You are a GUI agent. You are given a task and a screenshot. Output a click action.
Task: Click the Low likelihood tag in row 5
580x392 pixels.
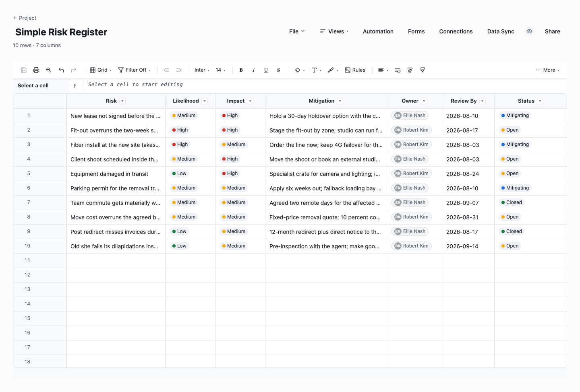pyautogui.click(x=179, y=173)
